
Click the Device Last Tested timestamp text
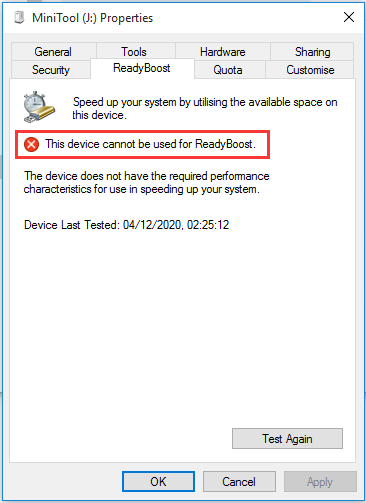(126, 225)
